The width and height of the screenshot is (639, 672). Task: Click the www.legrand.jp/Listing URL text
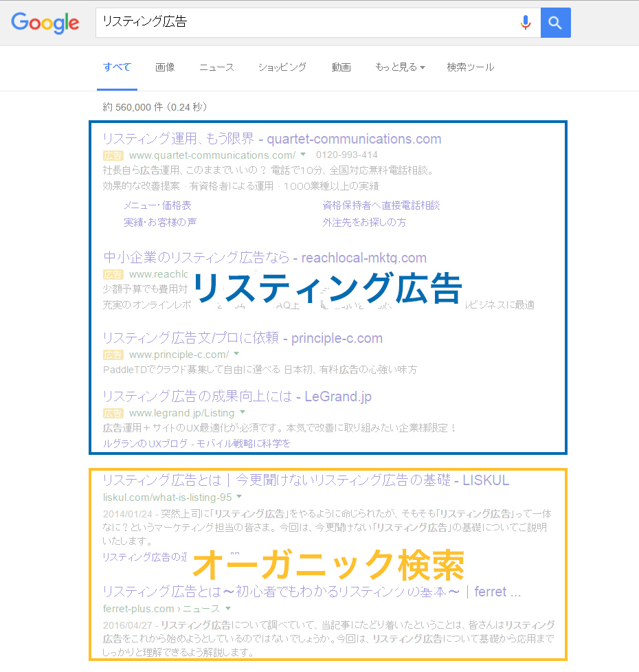(x=181, y=413)
